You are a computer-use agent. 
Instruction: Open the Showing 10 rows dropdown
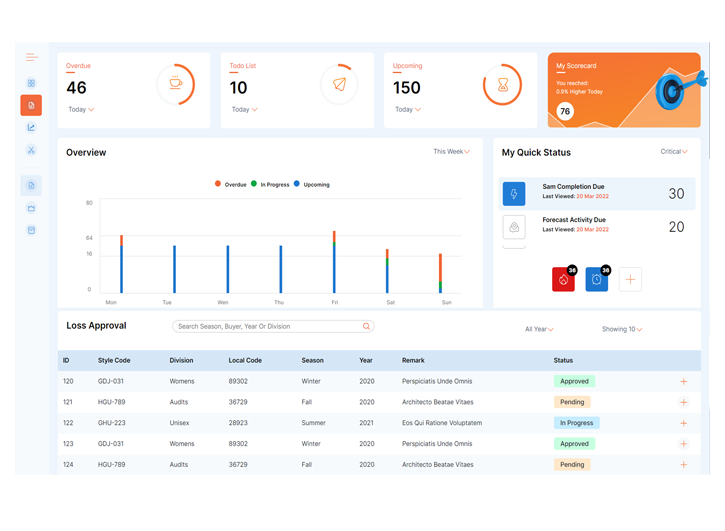click(622, 329)
